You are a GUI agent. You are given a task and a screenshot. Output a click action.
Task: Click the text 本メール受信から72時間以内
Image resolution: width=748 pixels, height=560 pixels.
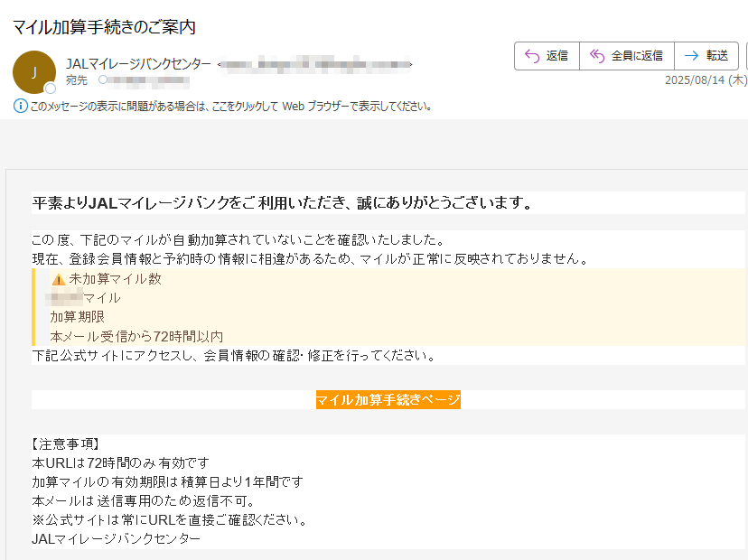[136, 337]
